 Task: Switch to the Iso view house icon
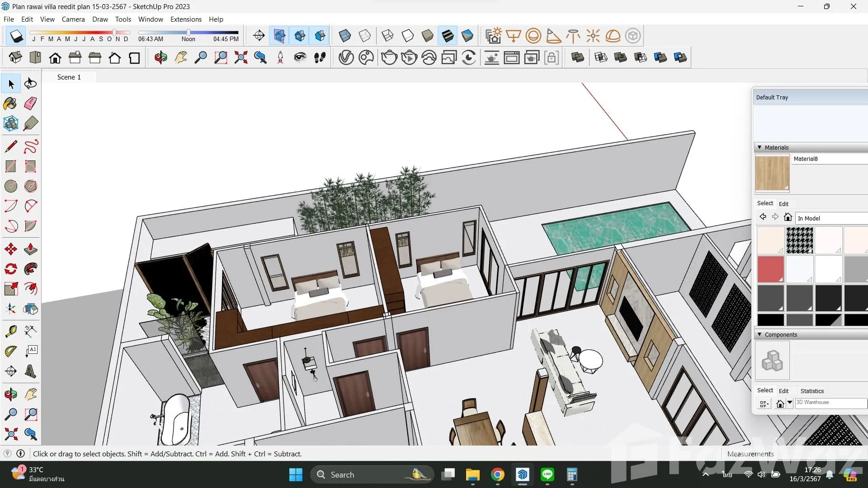pyautogui.click(x=15, y=57)
